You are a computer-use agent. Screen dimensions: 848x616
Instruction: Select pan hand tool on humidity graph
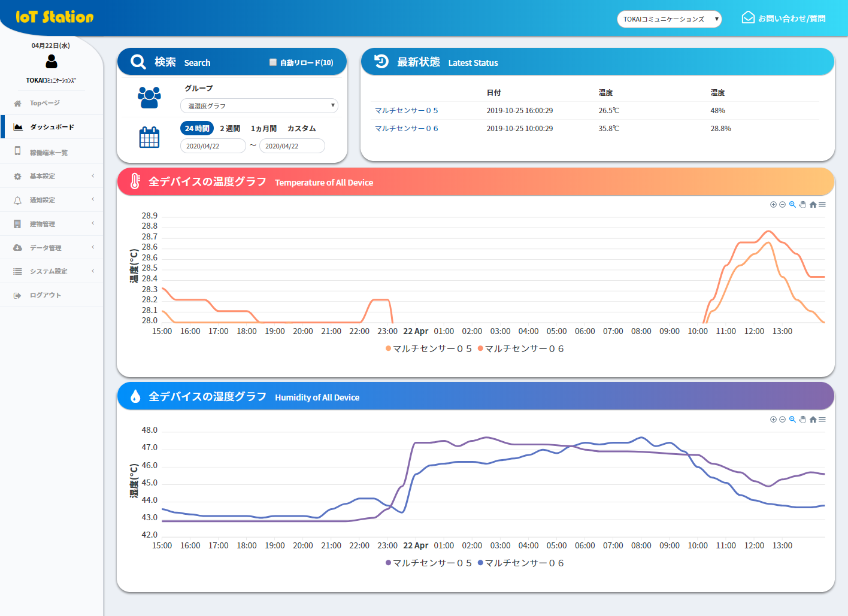tap(802, 420)
